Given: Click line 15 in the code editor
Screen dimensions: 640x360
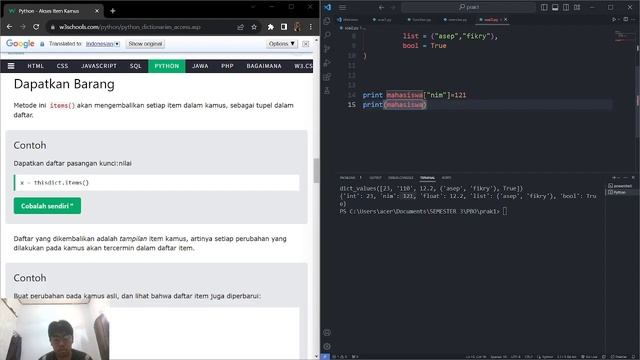Looking at the screenshot, I should [486, 105].
